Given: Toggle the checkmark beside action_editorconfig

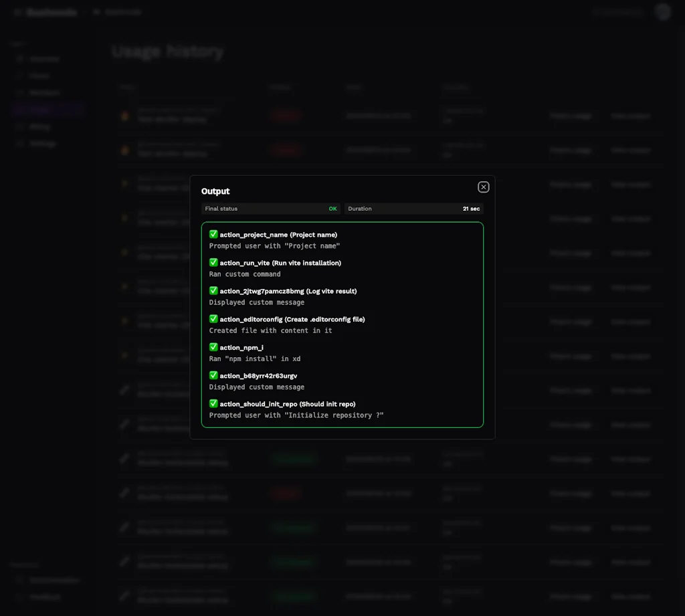Looking at the screenshot, I should pyautogui.click(x=213, y=319).
